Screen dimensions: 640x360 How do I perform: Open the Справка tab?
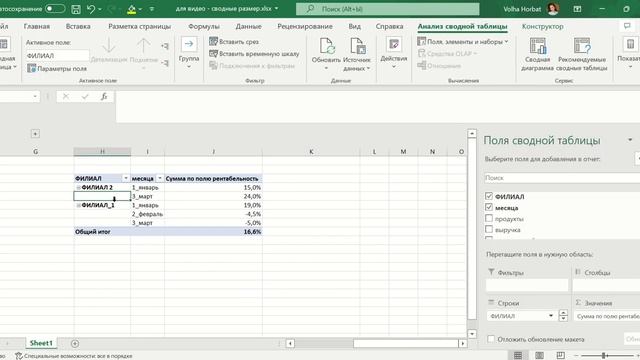(x=389, y=26)
